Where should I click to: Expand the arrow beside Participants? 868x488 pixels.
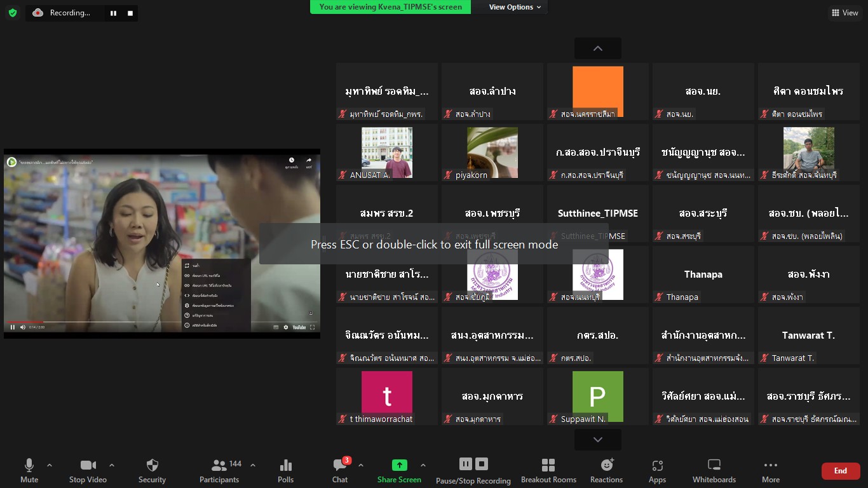coord(252,465)
